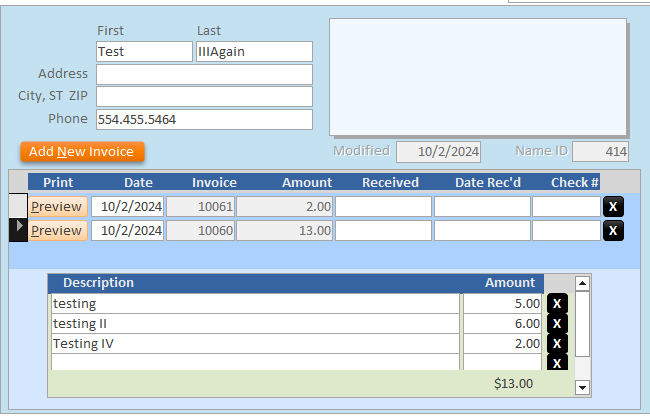Image resolution: width=650 pixels, height=418 pixels.
Task: Click the Check # field for invoice 10061
Action: click(566, 207)
